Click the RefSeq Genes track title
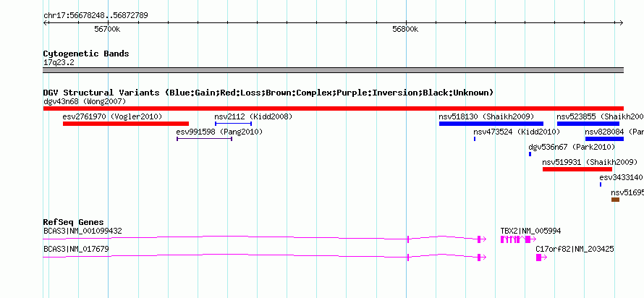644x298 pixels. [x=74, y=223]
